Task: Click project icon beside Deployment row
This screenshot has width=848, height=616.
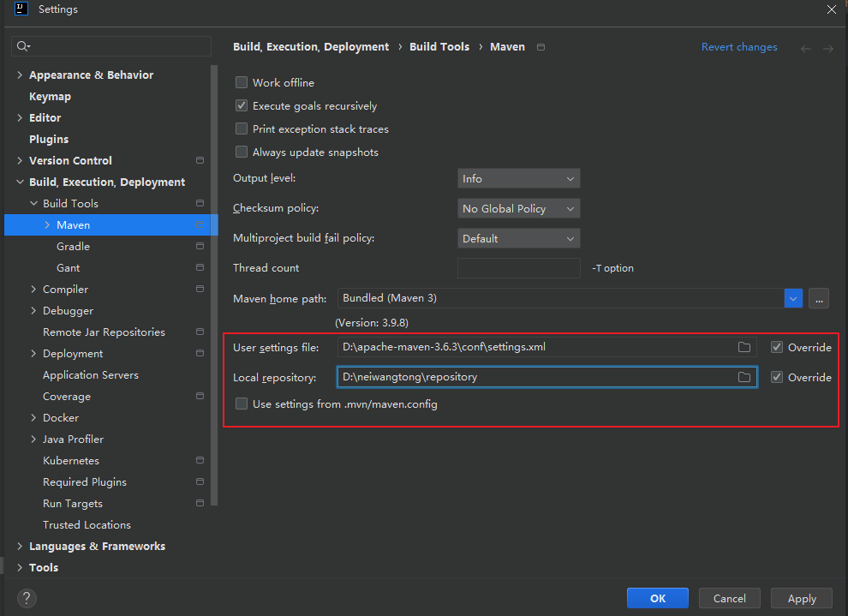Action: click(200, 353)
